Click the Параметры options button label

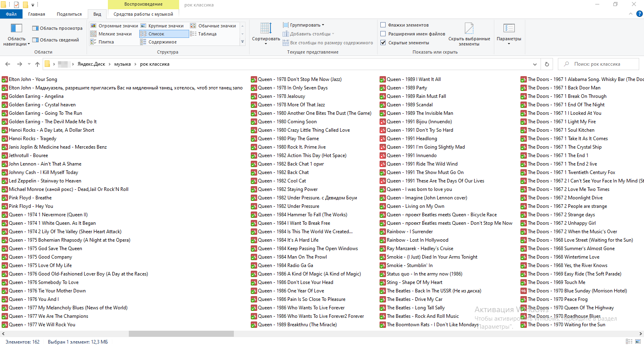tap(509, 39)
